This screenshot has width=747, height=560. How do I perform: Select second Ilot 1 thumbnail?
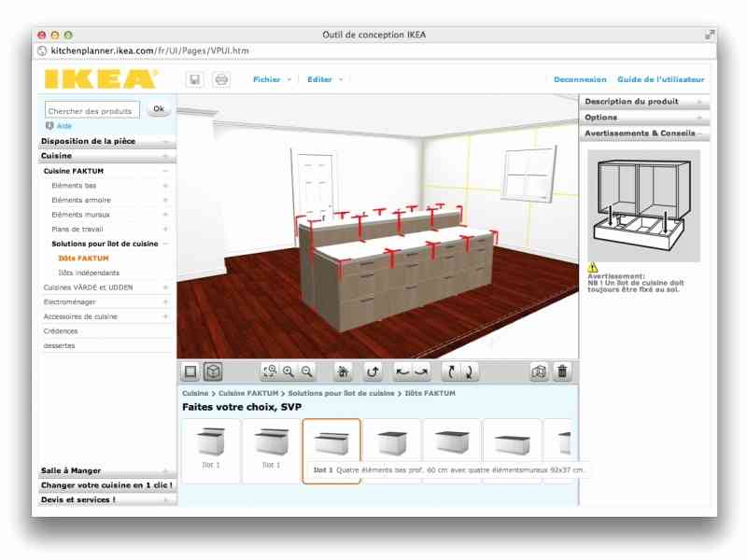271,451
